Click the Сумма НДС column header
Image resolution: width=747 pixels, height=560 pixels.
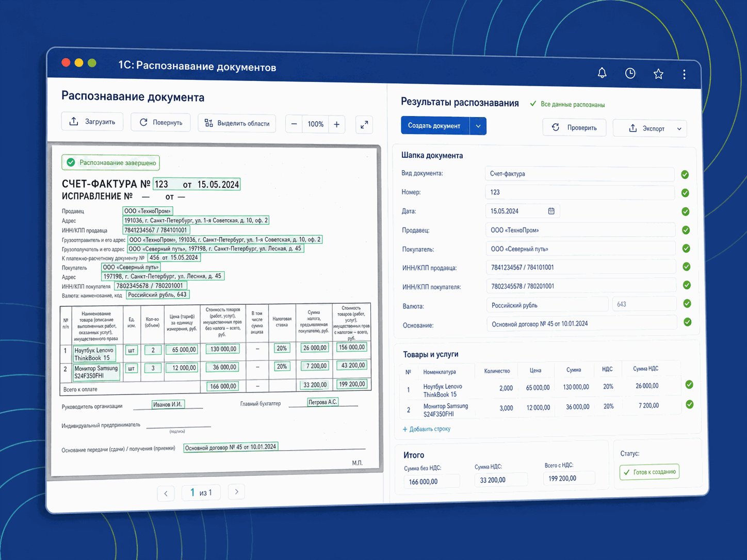click(x=645, y=368)
